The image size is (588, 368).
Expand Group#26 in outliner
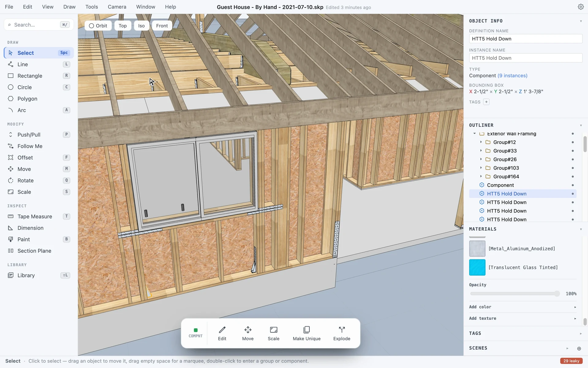tap(481, 159)
